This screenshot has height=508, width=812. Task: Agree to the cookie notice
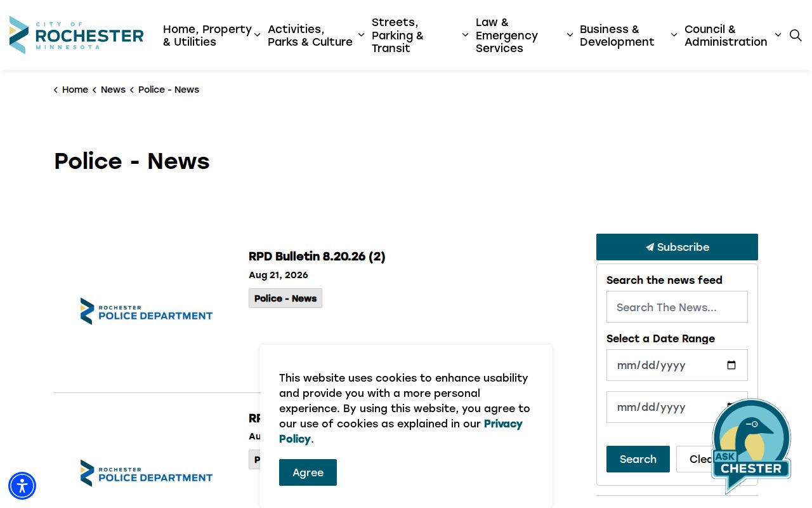308,472
